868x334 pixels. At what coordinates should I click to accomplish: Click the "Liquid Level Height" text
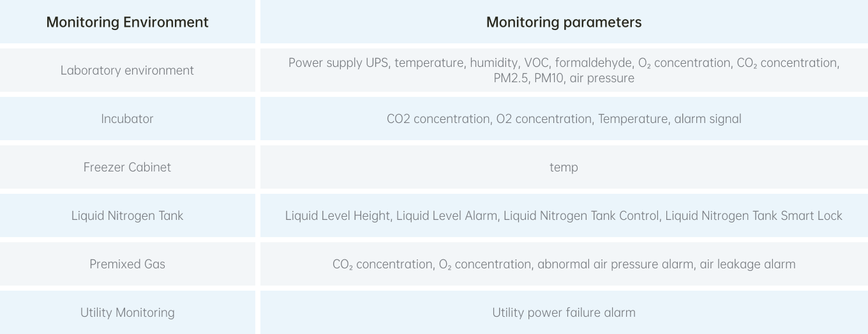click(337, 215)
